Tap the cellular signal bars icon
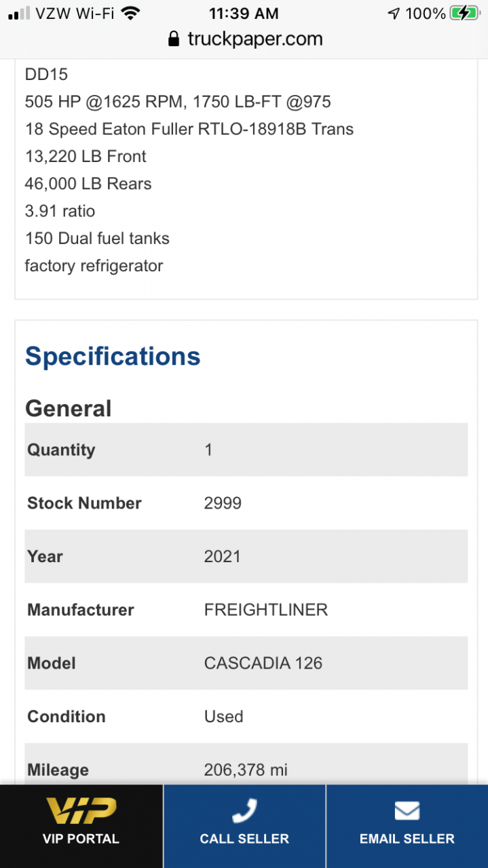 click(x=20, y=13)
